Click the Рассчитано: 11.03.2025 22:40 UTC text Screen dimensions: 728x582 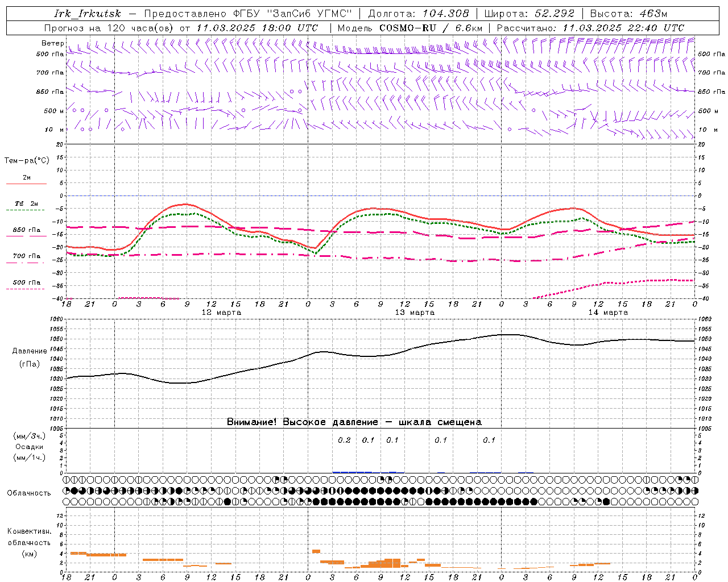(590, 28)
